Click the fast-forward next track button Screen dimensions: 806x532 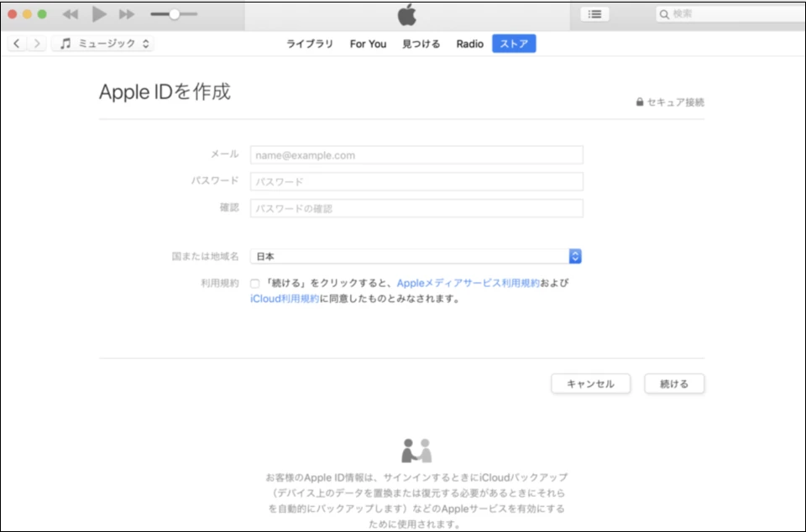126,14
